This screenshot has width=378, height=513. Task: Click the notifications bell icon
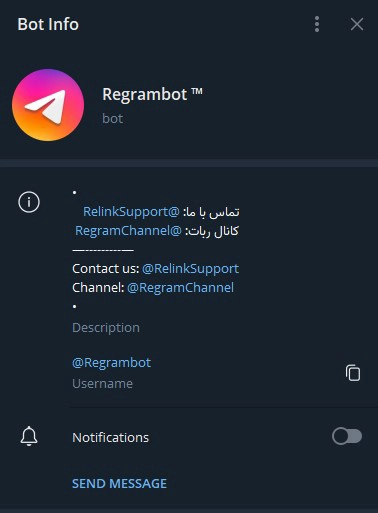tap(29, 436)
